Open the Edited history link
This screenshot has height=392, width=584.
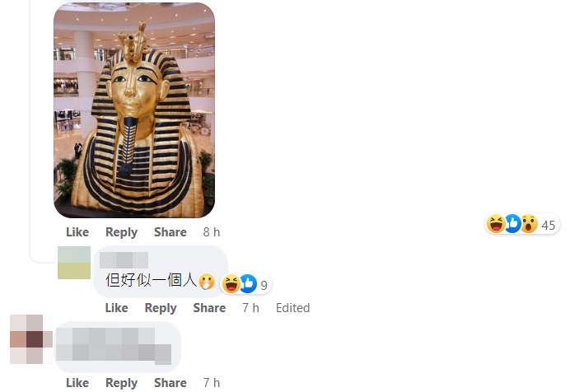point(292,308)
